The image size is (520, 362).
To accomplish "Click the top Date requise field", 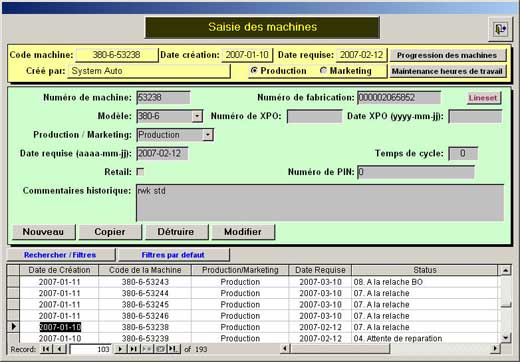I will [x=361, y=55].
